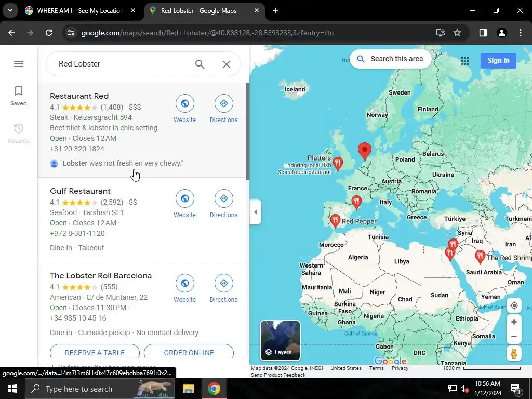Open the Terms link
532x399 pixels.
pos(376,368)
